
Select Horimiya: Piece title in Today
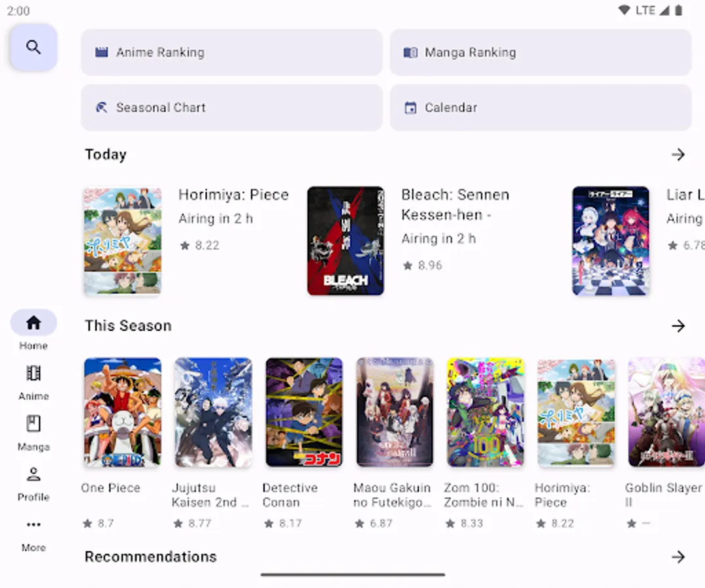[x=233, y=195]
